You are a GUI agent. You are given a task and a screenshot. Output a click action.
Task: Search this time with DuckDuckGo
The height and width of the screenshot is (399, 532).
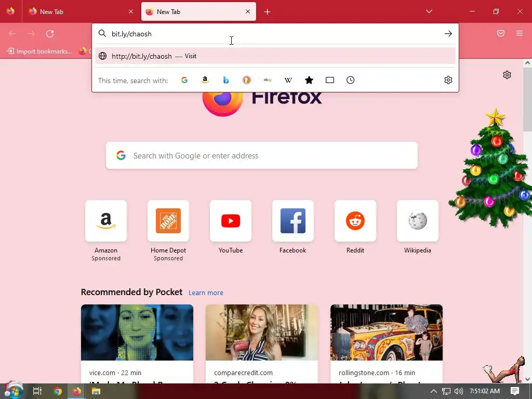point(247,80)
